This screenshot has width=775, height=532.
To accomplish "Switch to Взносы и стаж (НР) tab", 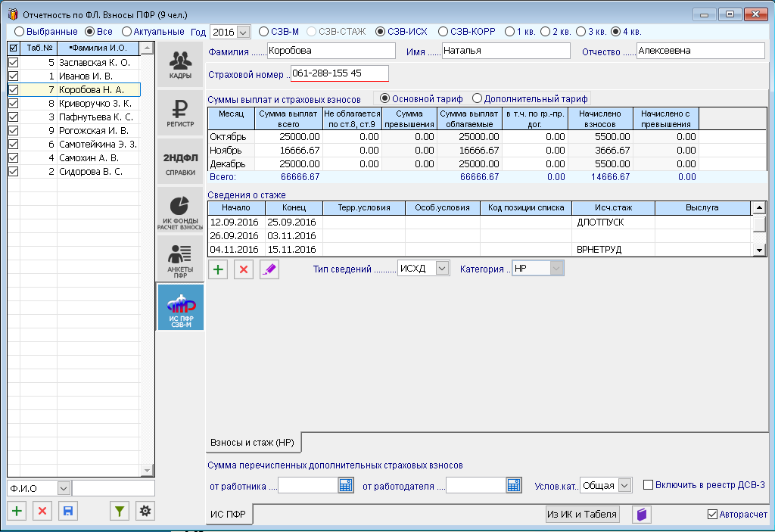I will coord(253,443).
